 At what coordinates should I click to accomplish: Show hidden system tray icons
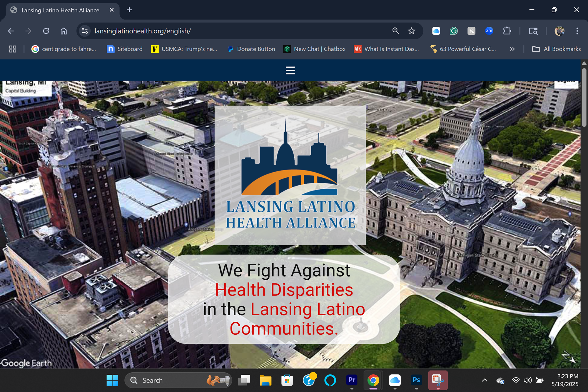(x=485, y=380)
